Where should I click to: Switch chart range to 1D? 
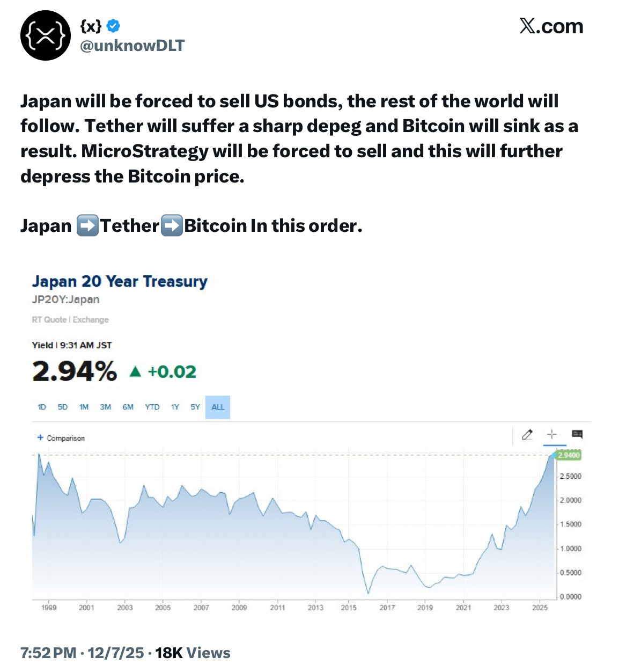click(x=42, y=407)
